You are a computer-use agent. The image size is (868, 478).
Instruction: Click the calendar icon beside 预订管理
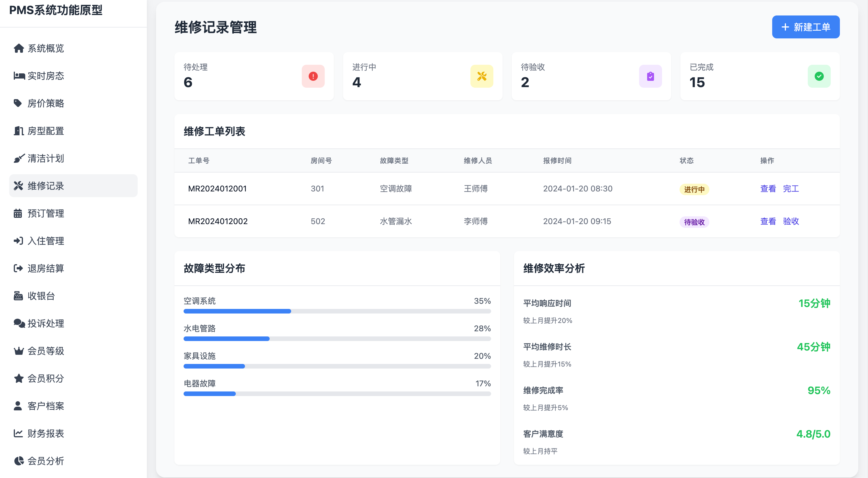click(x=18, y=213)
